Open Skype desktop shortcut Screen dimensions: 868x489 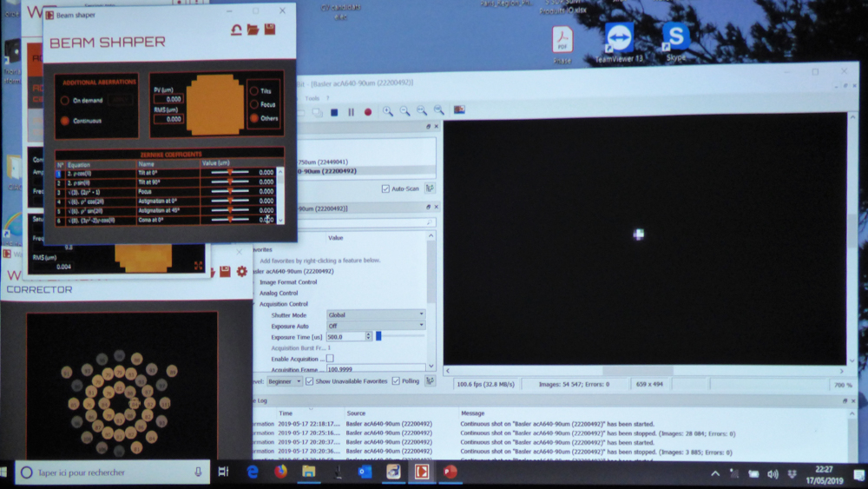coord(676,42)
